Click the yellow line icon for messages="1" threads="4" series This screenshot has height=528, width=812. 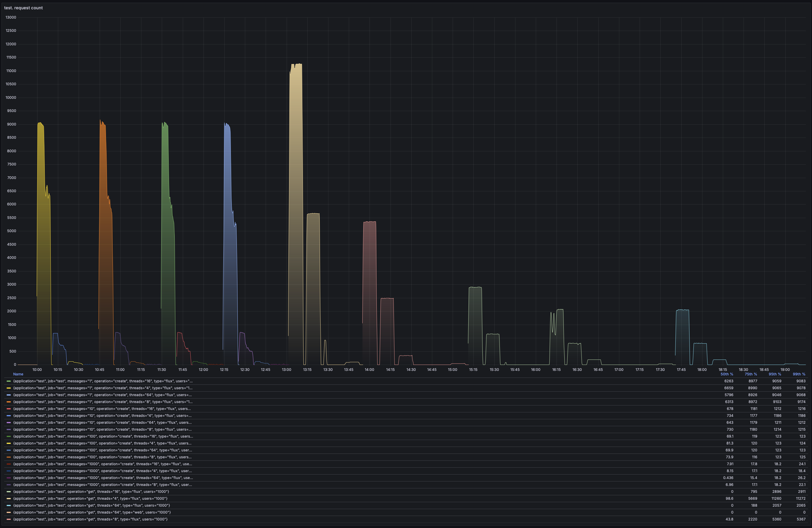pyautogui.click(x=8, y=388)
